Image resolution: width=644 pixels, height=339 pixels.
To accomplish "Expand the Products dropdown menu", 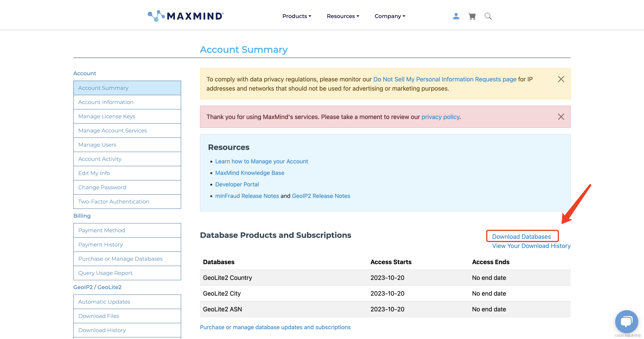I will coord(296,16).
